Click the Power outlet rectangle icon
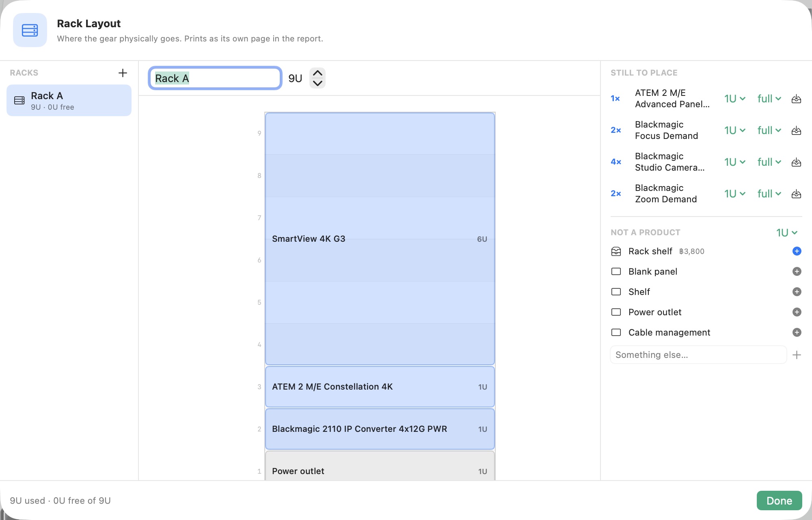Screen dimensions: 812x520 point(616,312)
